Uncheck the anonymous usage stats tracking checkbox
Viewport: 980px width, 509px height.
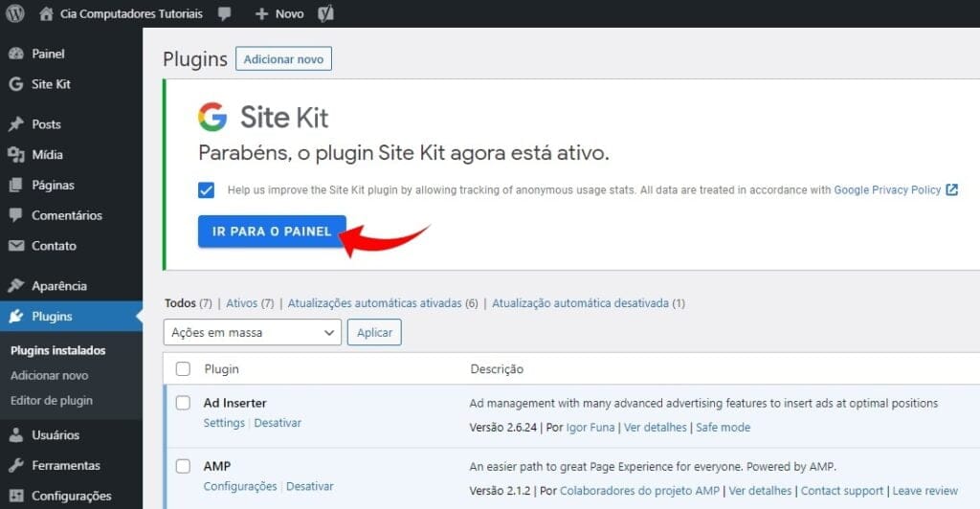click(x=207, y=189)
